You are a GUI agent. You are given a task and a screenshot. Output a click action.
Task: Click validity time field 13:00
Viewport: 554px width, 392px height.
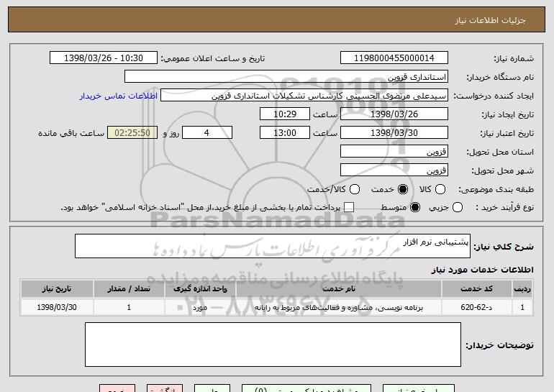(285, 133)
